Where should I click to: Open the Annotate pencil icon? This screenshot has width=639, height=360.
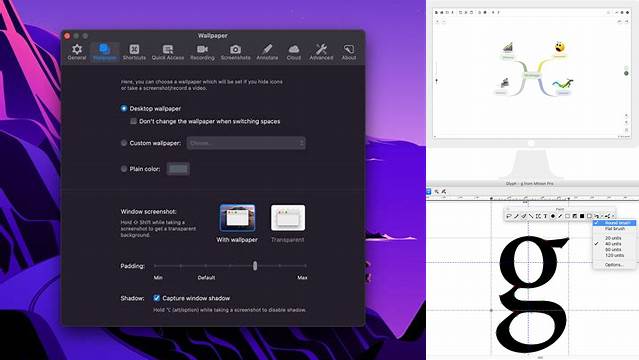[x=267, y=52]
